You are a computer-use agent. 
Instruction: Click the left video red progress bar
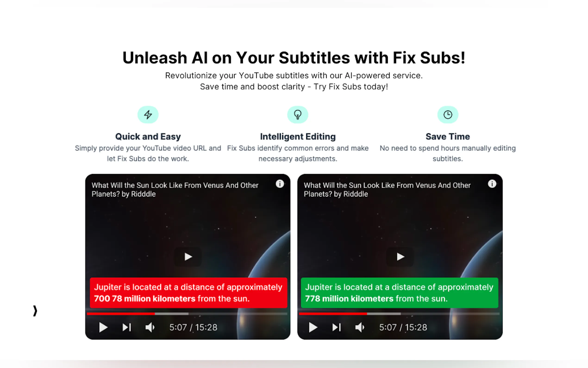(x=121, y=314)
